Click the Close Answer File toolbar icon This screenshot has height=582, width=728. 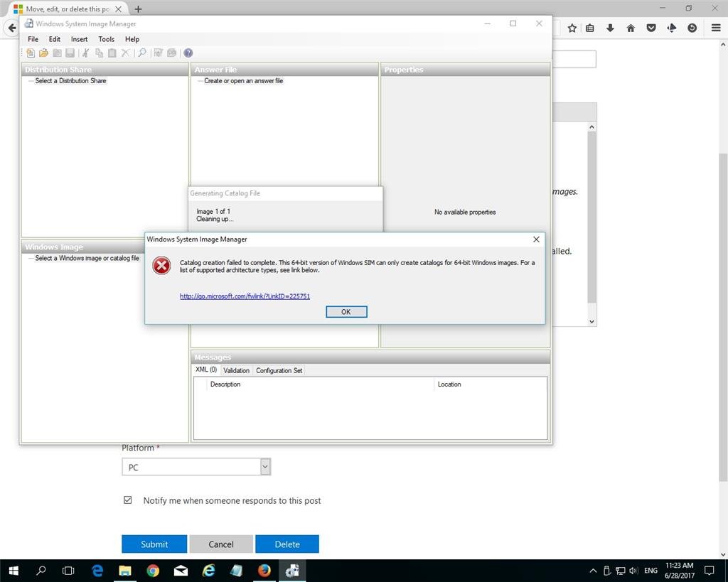coord(57,53)
